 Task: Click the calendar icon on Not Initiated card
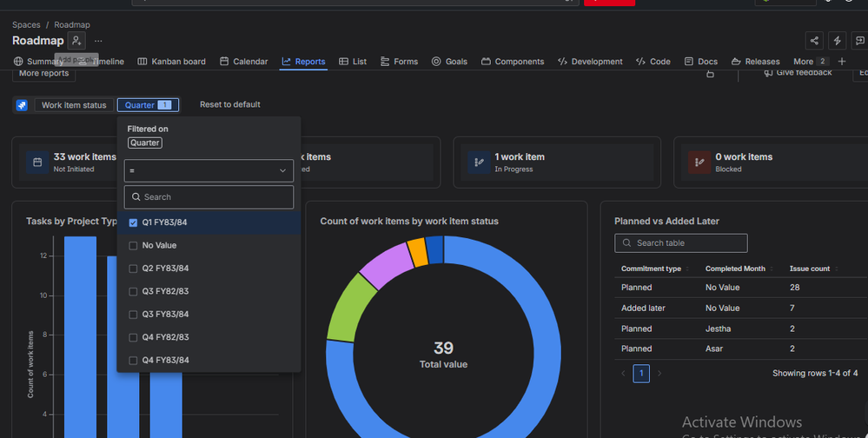[37, 163]
